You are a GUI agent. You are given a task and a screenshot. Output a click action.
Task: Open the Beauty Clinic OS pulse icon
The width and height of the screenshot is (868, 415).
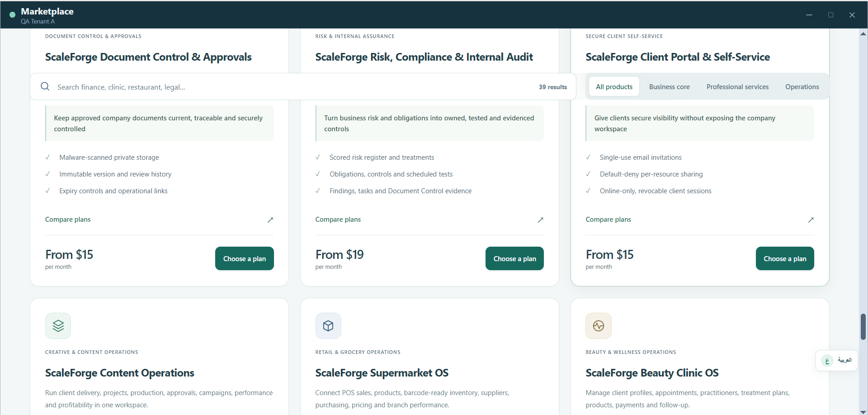pos(599,326)
